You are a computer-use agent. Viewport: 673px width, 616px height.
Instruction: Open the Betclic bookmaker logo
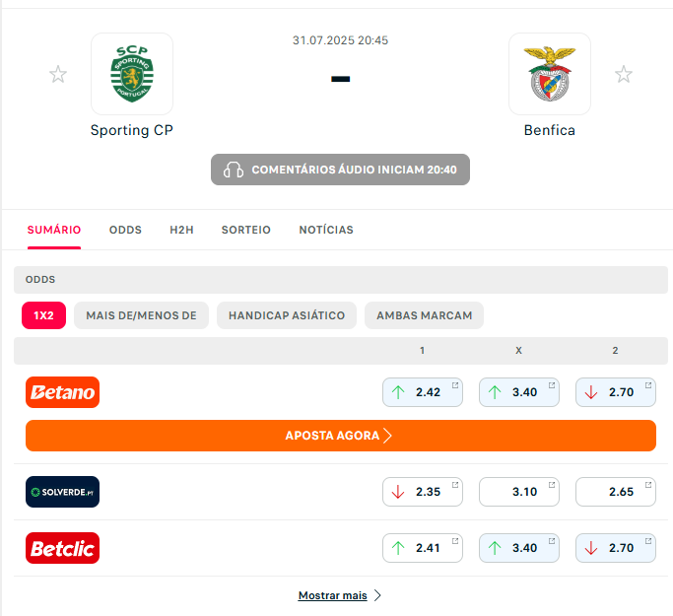[x=63, y=548]
